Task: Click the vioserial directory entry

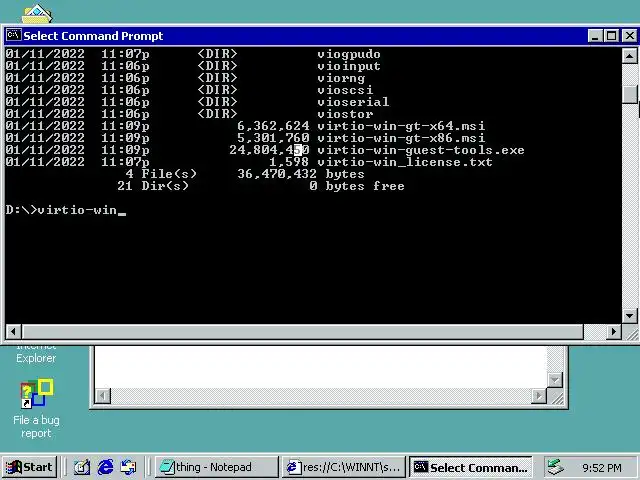Action: tap(353, 102)
